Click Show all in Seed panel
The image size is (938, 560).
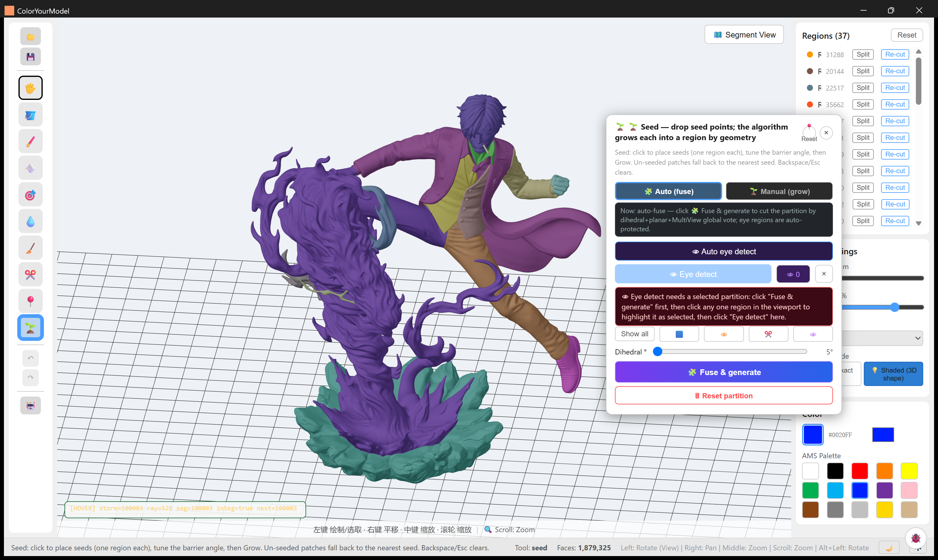[635, 334]
